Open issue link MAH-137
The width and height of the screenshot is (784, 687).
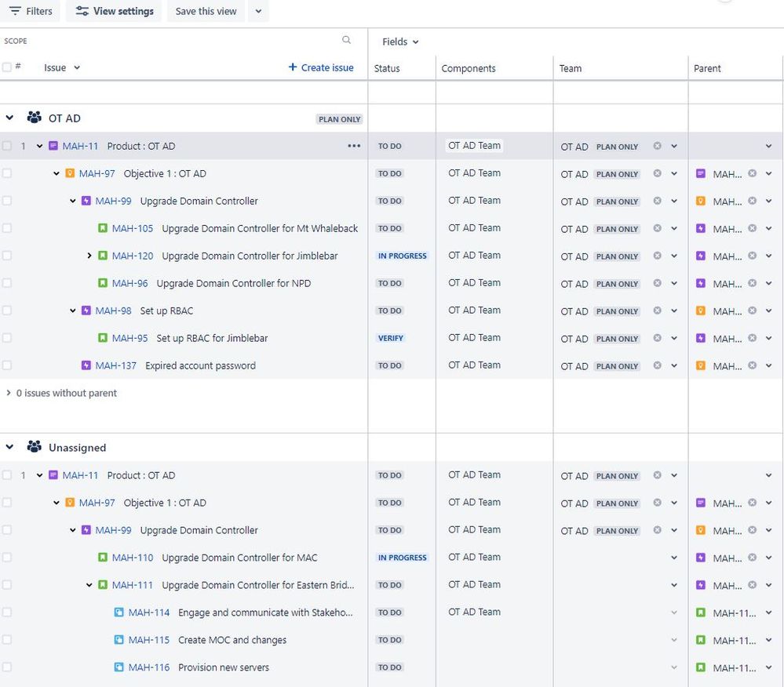point(116,365)
